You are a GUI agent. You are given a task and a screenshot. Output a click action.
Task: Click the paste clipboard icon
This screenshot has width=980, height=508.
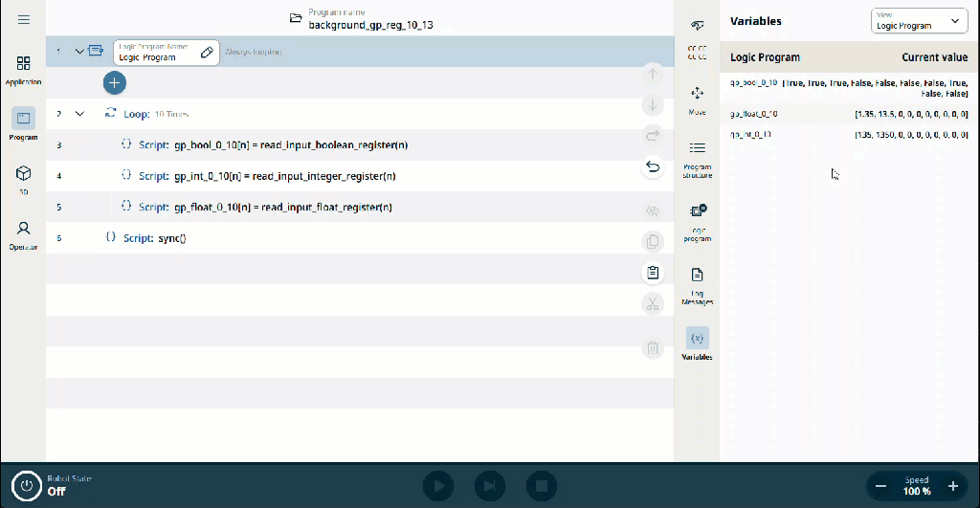(653, 273)
